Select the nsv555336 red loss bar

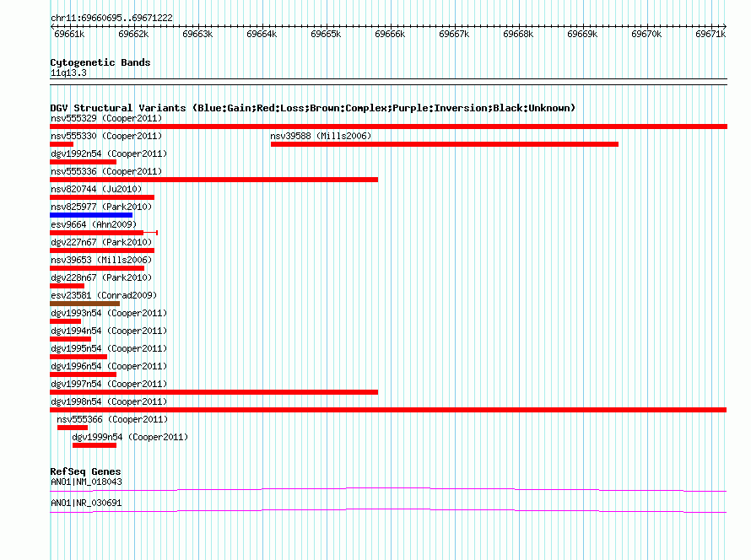(x=213, y=180)
